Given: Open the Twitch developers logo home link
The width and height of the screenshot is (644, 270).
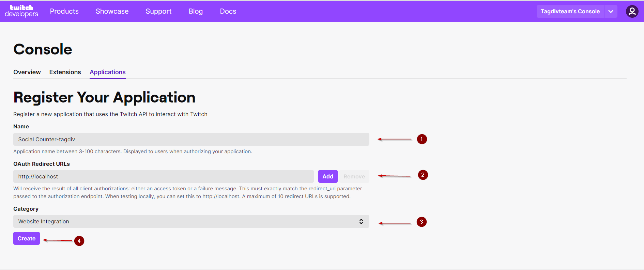Looking at the screenshot, I should tap(21, 11).
